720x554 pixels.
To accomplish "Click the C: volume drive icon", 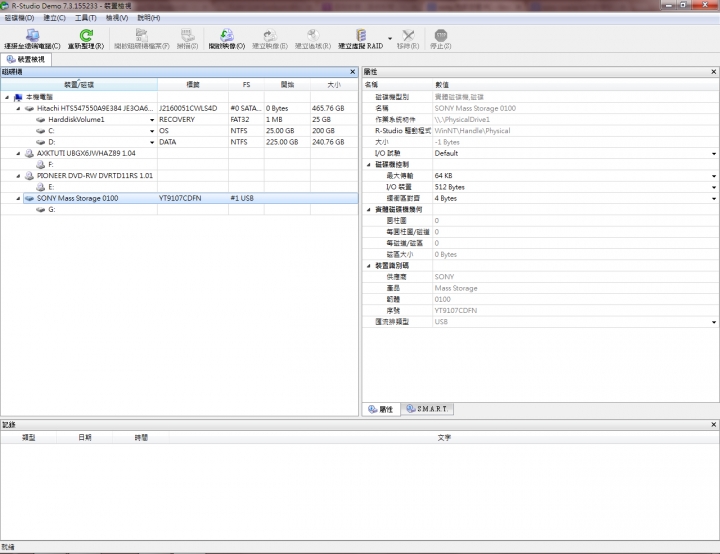I will 40,131.
